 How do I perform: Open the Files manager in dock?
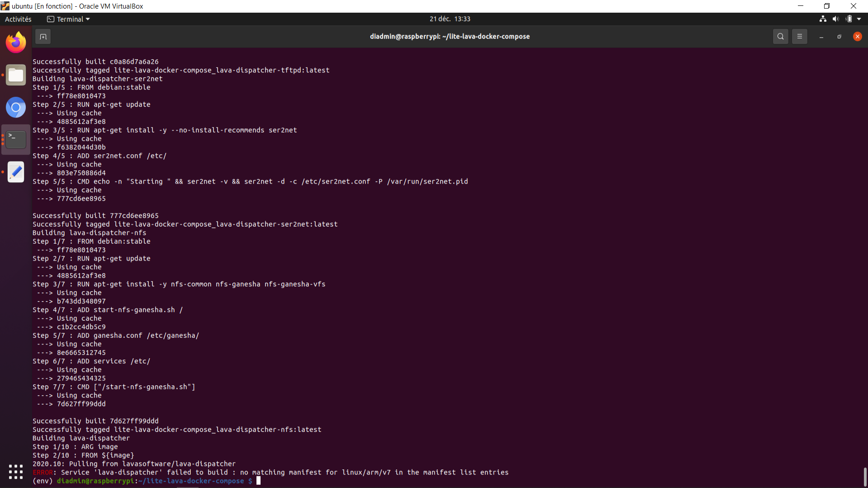pyautogui.click(x=16, y=75)
